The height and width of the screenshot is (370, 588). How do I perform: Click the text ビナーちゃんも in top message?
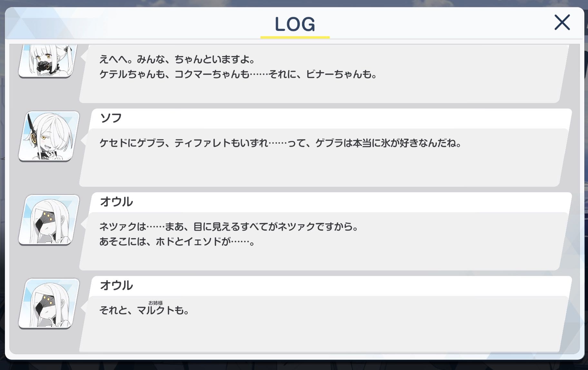(341, 74)
